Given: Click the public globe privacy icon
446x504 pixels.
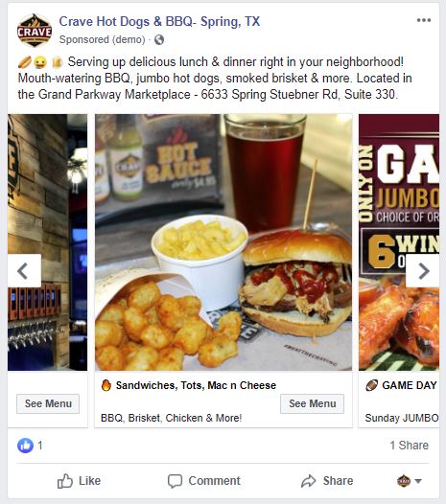Looking at the screenshot, I should 159,40.
